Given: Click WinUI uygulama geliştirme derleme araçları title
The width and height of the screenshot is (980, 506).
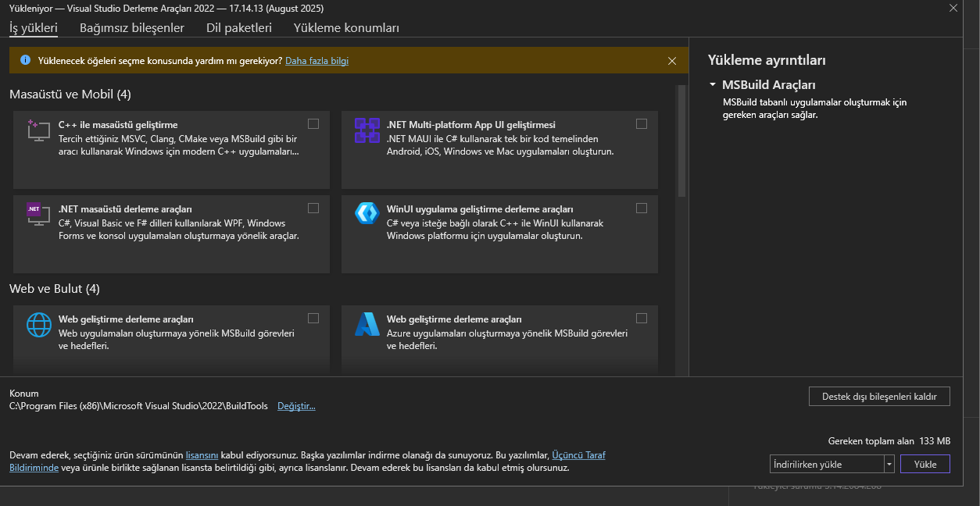Looking at the screenshot, I should 480,209.
